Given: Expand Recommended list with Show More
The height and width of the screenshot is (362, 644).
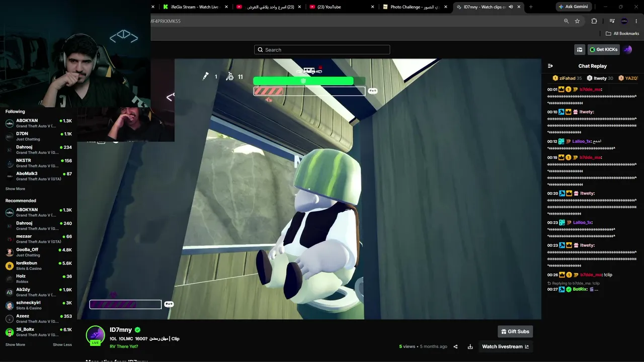Looking at the screenshot, I should click(15, 345).
